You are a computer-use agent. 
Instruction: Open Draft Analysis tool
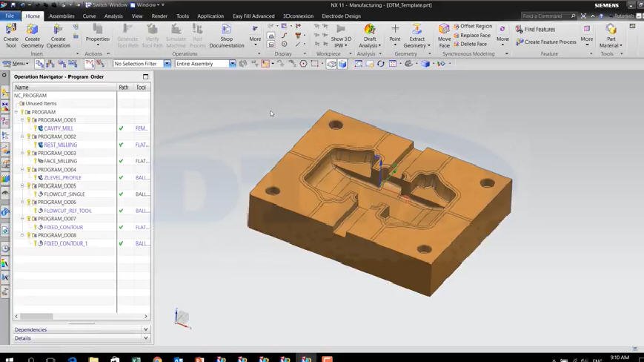[x=370, y=36]
